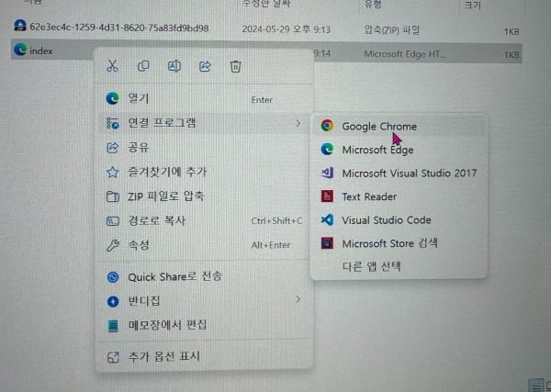551x392 pixels.
Task: Click the 2024-05-29 오후 9:13 date cell
Action: (286, 29)
